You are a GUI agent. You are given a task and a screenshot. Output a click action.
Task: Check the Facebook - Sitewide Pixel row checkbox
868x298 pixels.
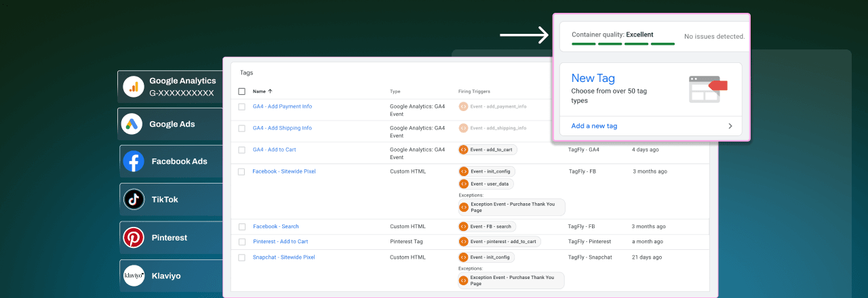tap(241, 171)
